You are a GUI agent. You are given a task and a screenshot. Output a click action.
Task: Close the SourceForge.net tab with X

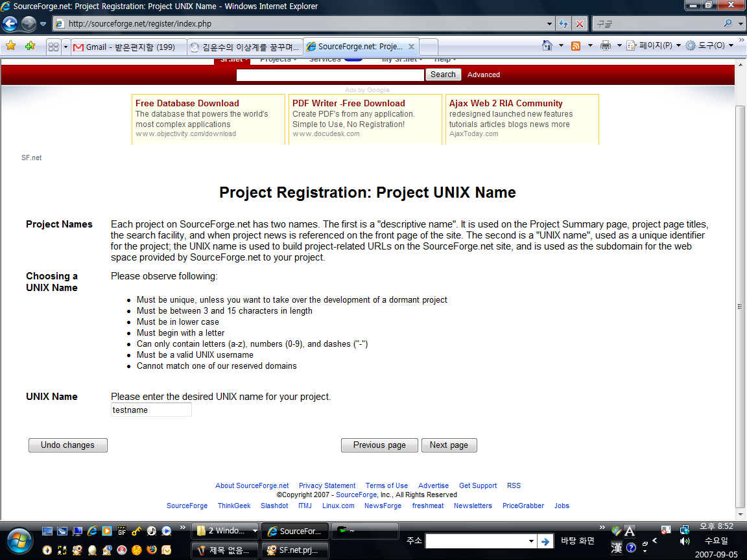411,47
